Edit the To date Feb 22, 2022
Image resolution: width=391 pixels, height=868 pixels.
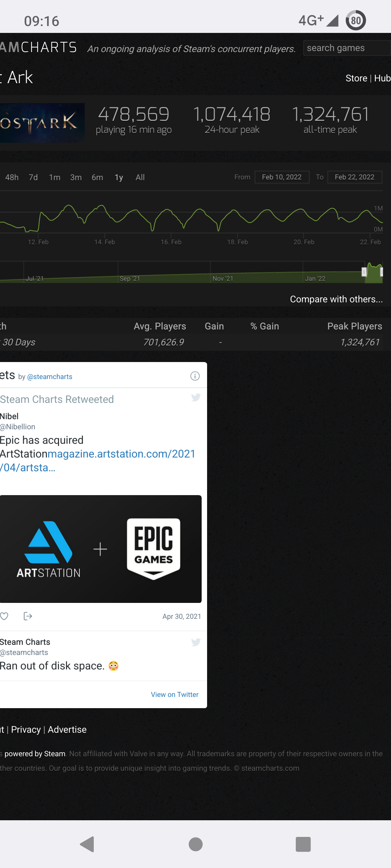[x=355, y=177]
